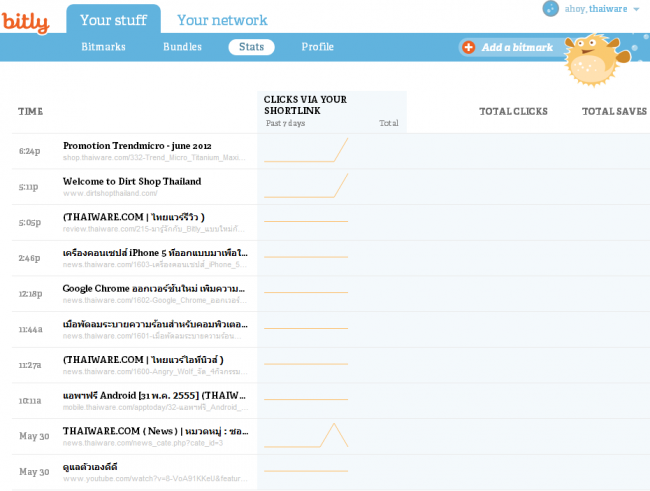Open the Android 2555 app title link

coord(154,395)
